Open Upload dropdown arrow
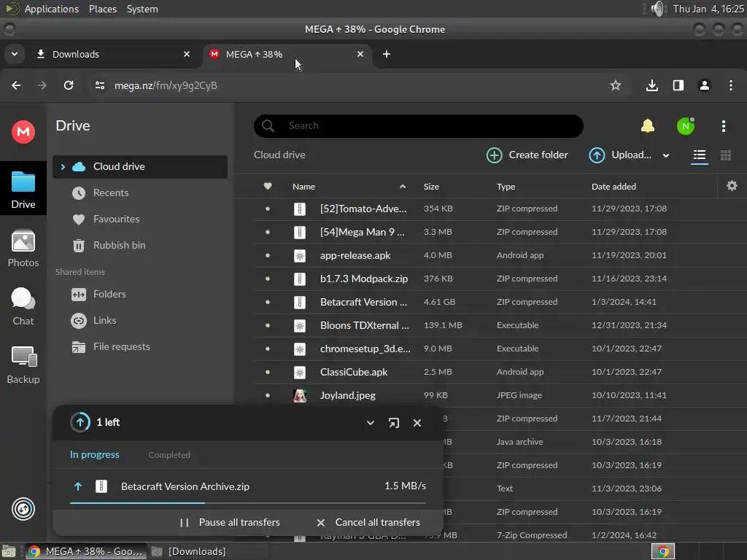The width and height of the screenshot is (747, 560). click(x=665, y=155)
